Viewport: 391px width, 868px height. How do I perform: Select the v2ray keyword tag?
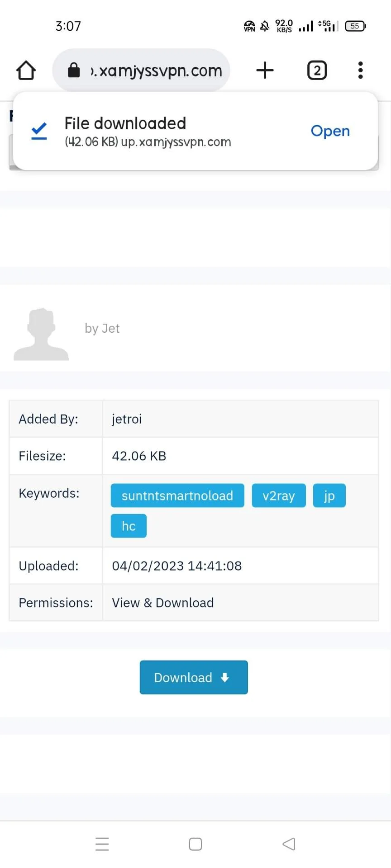click(x=279, y=495)
